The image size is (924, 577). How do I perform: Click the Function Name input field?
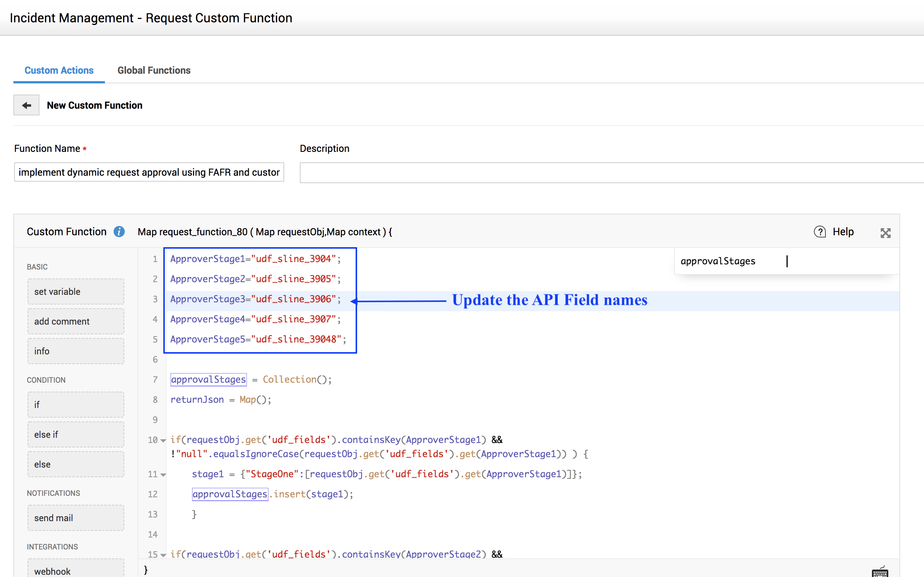149,172
